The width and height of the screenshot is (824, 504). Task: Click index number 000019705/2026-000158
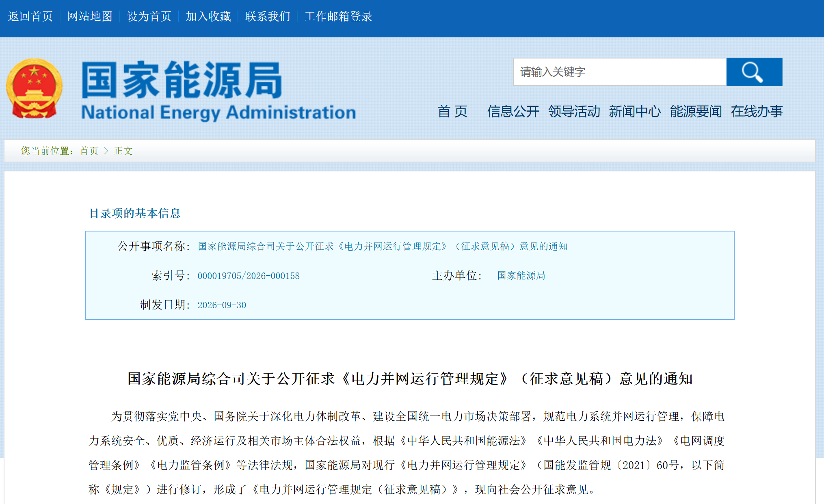pyautogui.click(x=249, y=276)
